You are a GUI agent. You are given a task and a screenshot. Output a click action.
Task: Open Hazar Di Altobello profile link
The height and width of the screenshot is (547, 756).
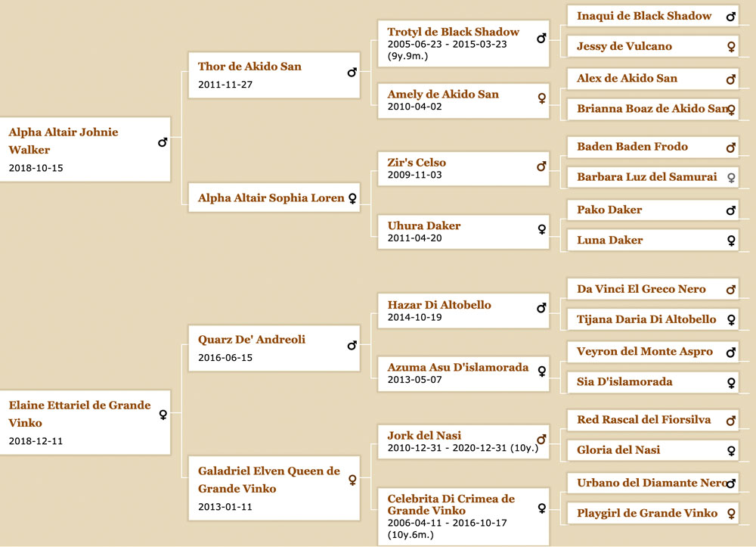click(x=438, y=305)
